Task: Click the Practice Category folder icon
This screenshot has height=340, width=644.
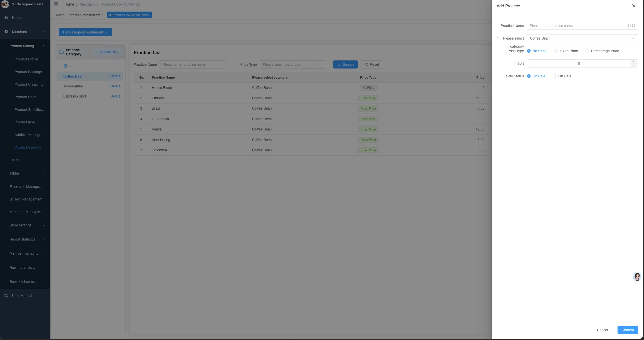Action: pos(61,52)
